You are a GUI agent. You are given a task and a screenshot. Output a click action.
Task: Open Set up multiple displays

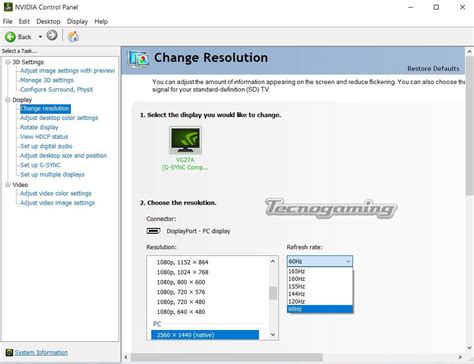(x=52, y=174)
